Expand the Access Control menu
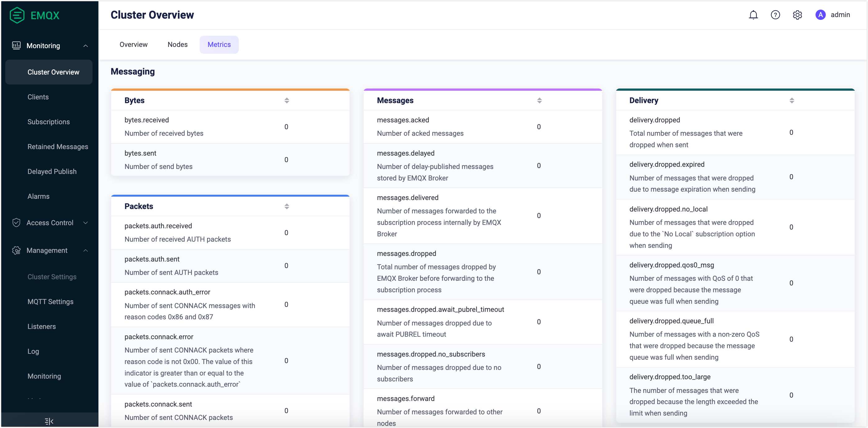 pyautogui.click(x=86, y=223)
